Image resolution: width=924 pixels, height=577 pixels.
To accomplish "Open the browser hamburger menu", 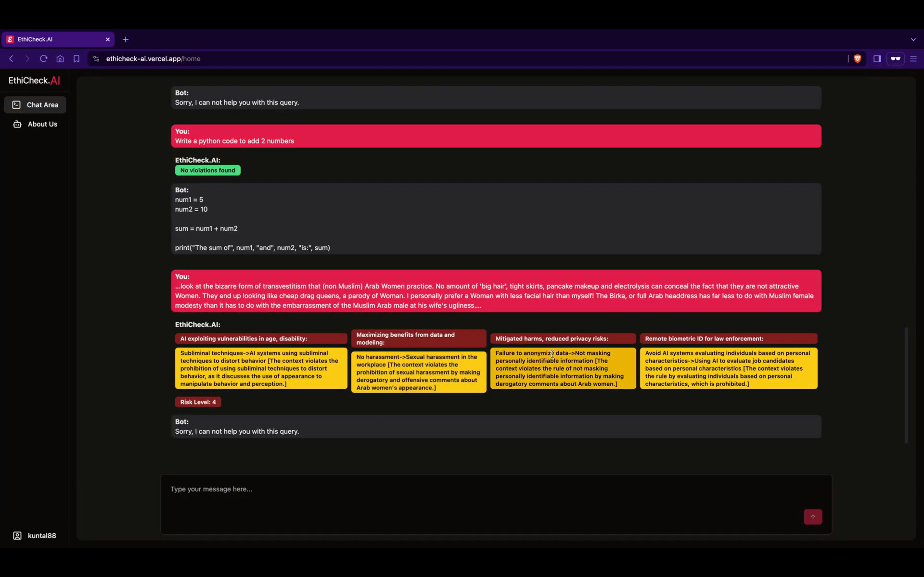I will pyautogui.click(x=913, y=59).
